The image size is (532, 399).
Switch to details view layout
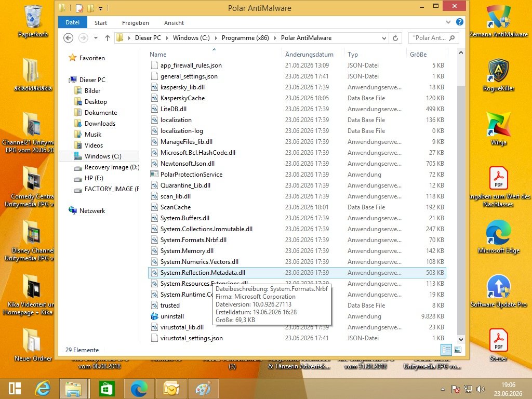[446, 350]
